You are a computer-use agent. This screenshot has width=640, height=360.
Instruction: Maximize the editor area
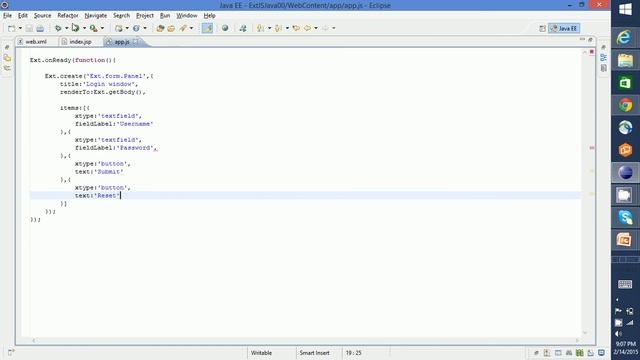tap(590, 40)
